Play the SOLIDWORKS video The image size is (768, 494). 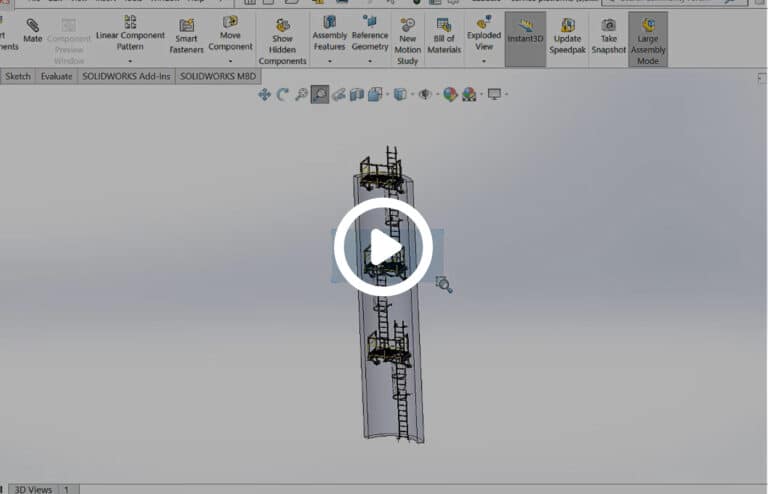pyautogui.click(x=383, y=247)
